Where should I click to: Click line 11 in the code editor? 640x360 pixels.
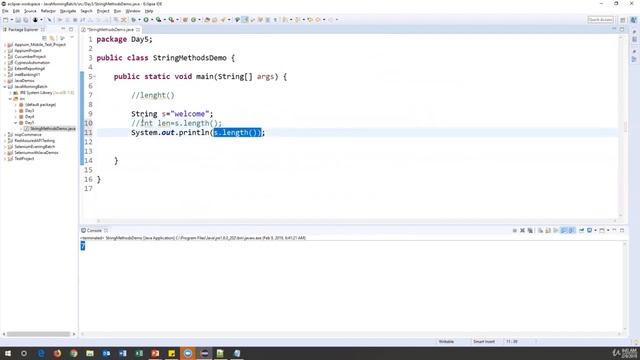pyautogui.click(x=357, y=133)
